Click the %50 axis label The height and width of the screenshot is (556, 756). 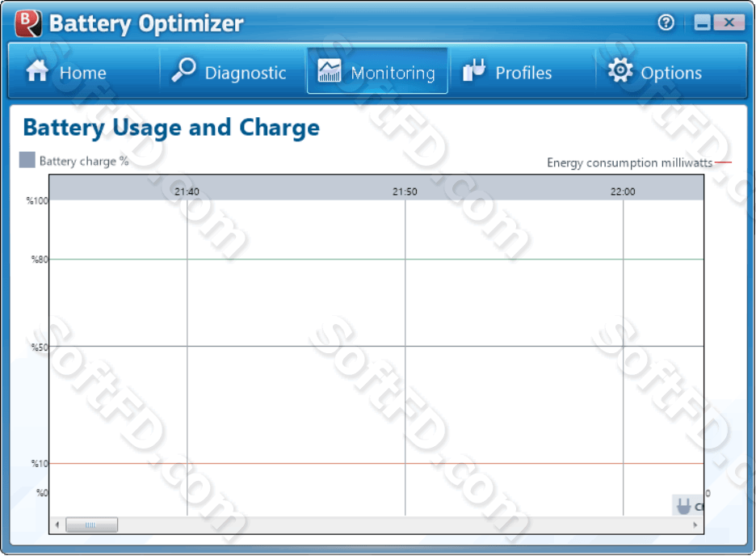[x=40, y=347]
